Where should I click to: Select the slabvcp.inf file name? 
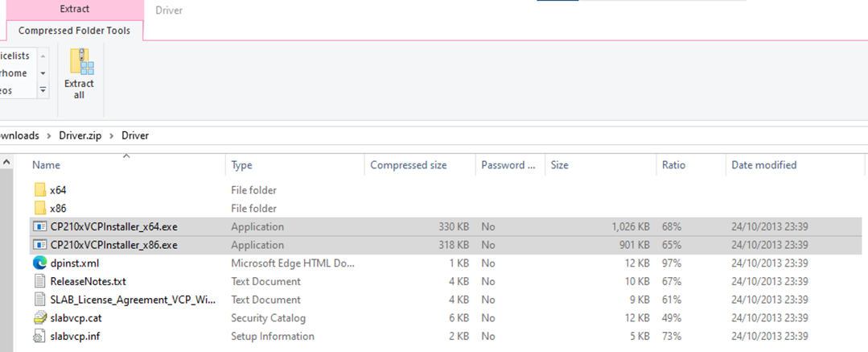tap(75, 337)
